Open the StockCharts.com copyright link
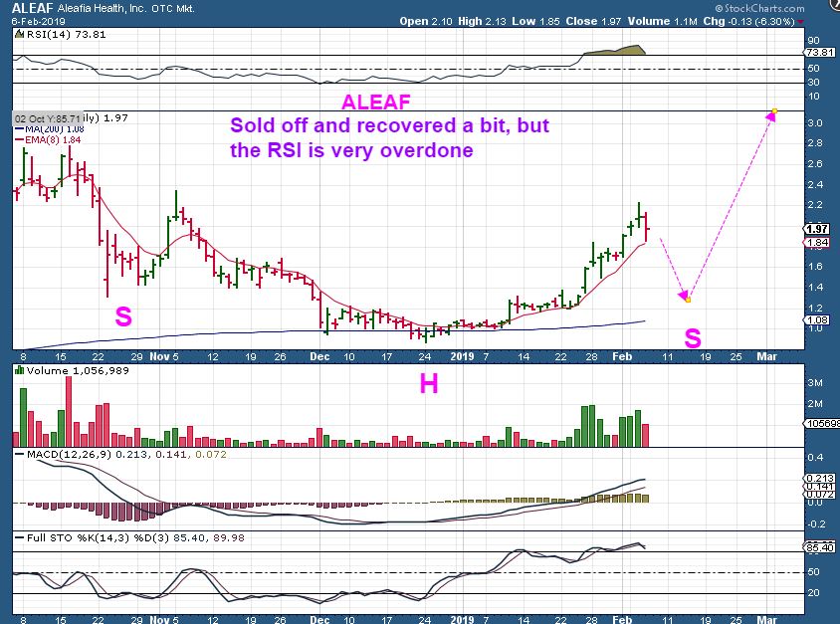Image resolution: width=840 pixels, height=624 pixels. (x=759, y=8)
